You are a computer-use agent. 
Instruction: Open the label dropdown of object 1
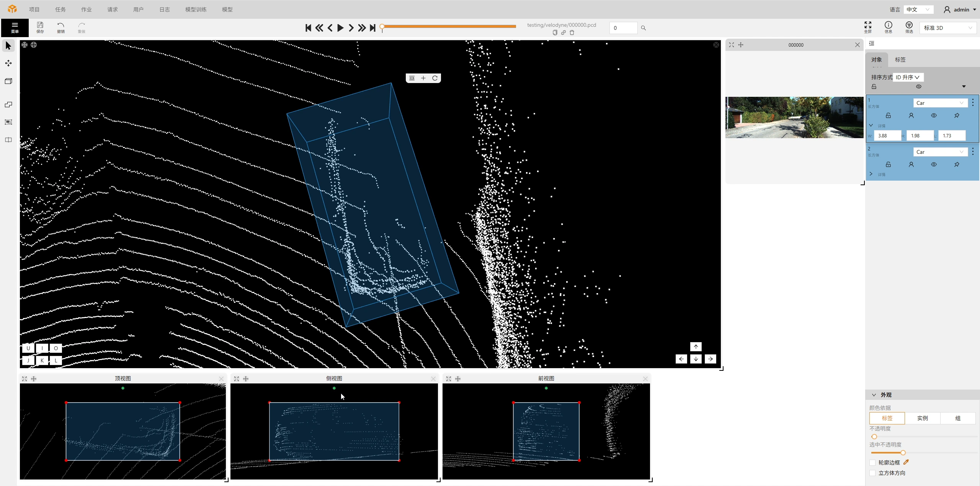pos(940,103)
